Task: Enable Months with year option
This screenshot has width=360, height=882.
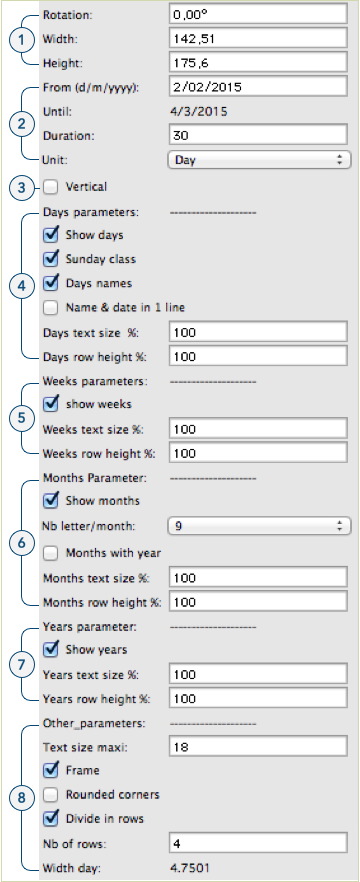Action: pyautogui.click(x=51, y=553)
